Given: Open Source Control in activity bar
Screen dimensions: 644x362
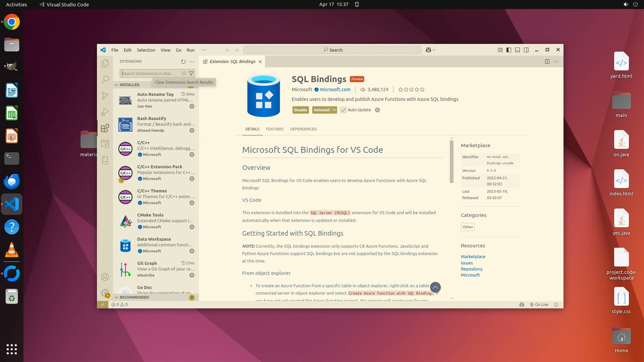Looking at the screenshot, I should tap(105, 96).
